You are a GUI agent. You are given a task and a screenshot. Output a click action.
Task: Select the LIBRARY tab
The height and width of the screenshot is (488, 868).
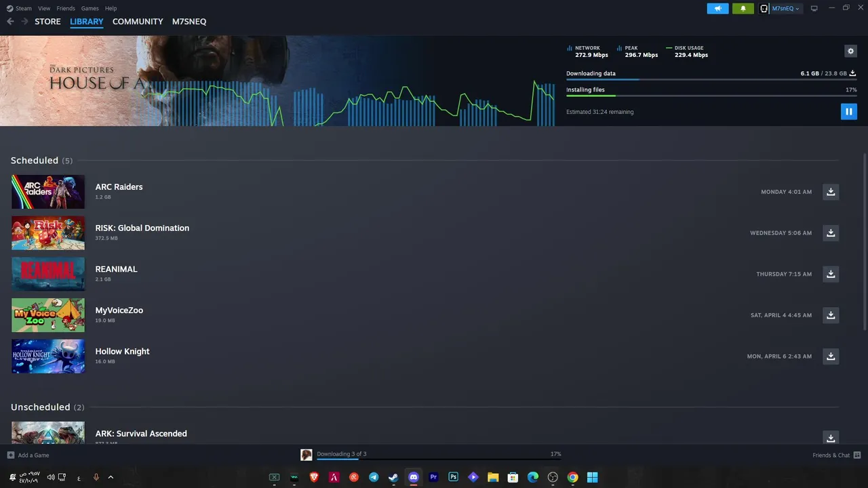point(87,22)
